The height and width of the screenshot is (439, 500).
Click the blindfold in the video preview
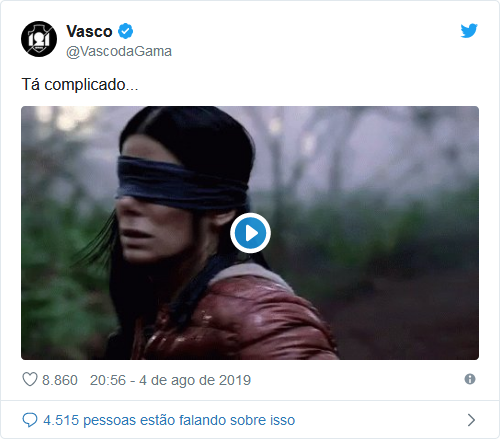point(182,182)
